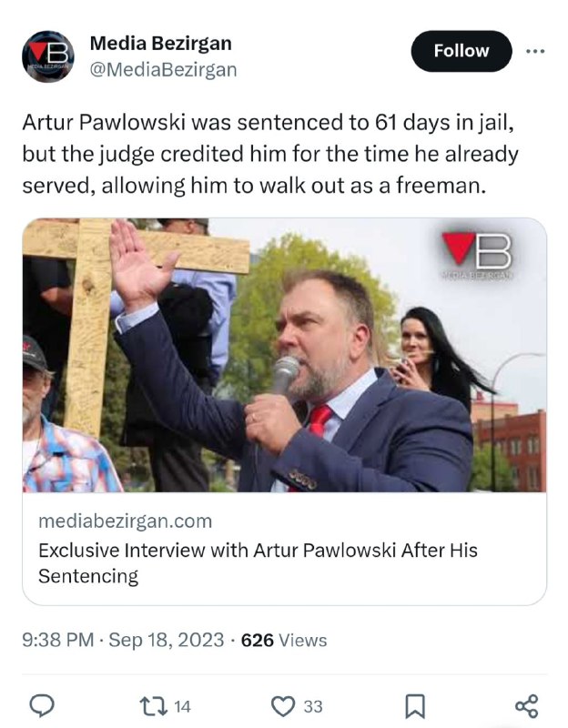568x728 pixels.
Task: Click the 9:38 PM Sep 18, 2023 timestamp
Action: tap(123, 640)
